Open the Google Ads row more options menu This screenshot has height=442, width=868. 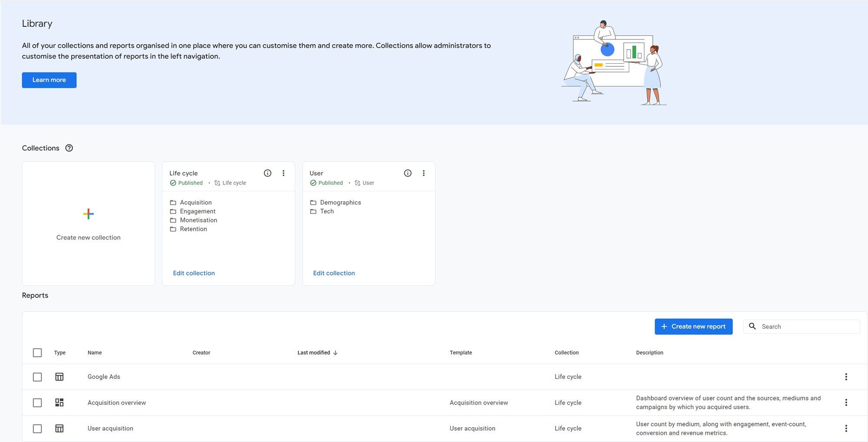point(846,377)
